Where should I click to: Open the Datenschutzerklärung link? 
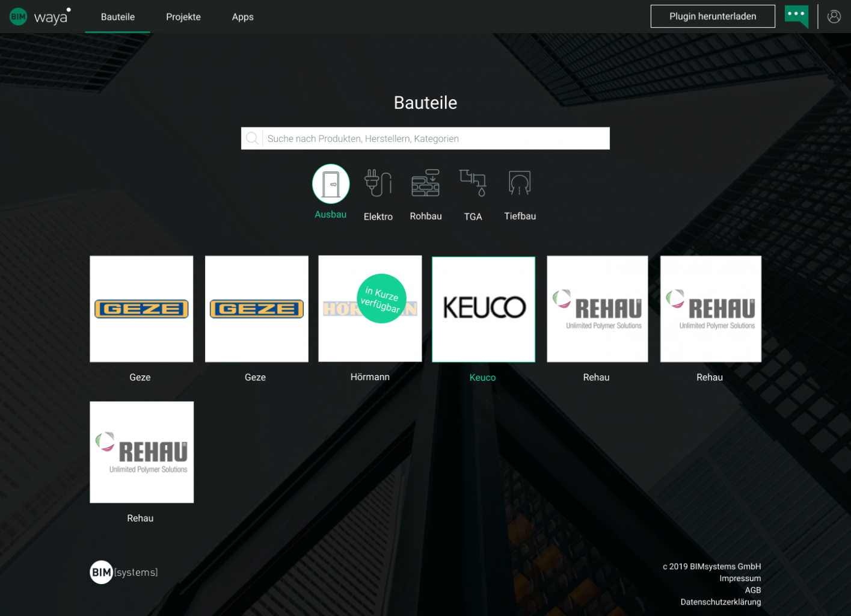(x=720, y=602)
